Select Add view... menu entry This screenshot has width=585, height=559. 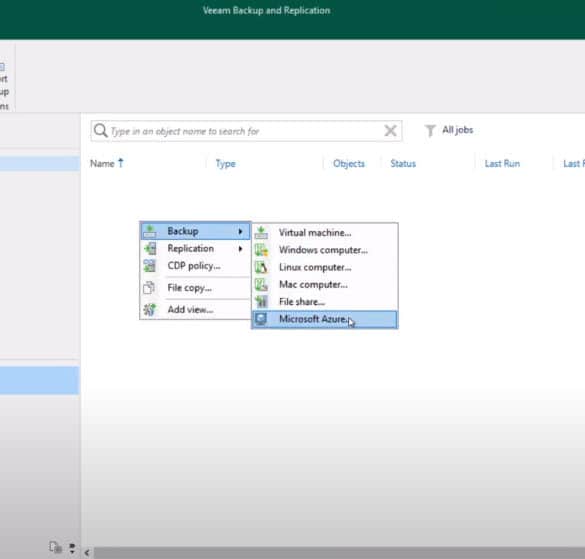(x=195, y=309)
